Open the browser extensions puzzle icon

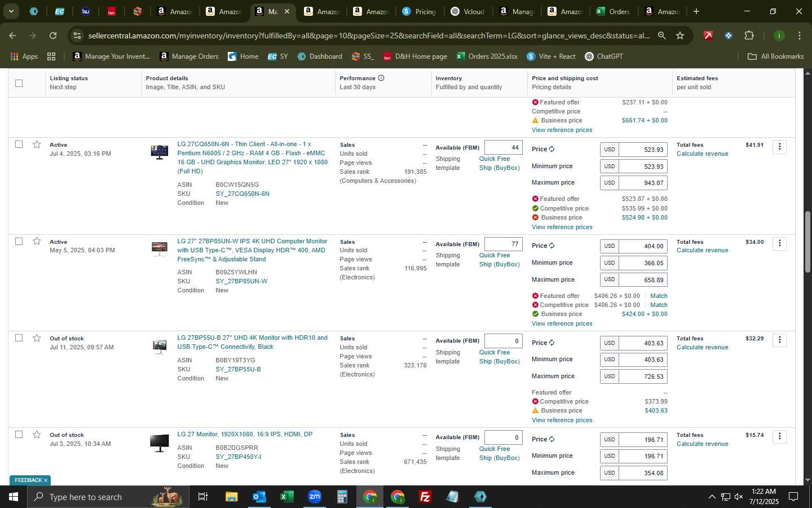click(749, 36)
